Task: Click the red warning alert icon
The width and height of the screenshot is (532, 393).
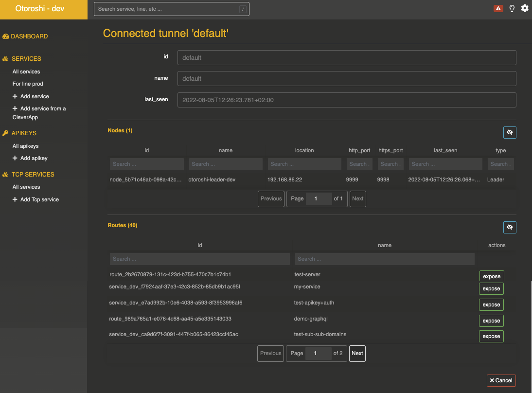Action: pyautogui.click(x=498, y=8)
